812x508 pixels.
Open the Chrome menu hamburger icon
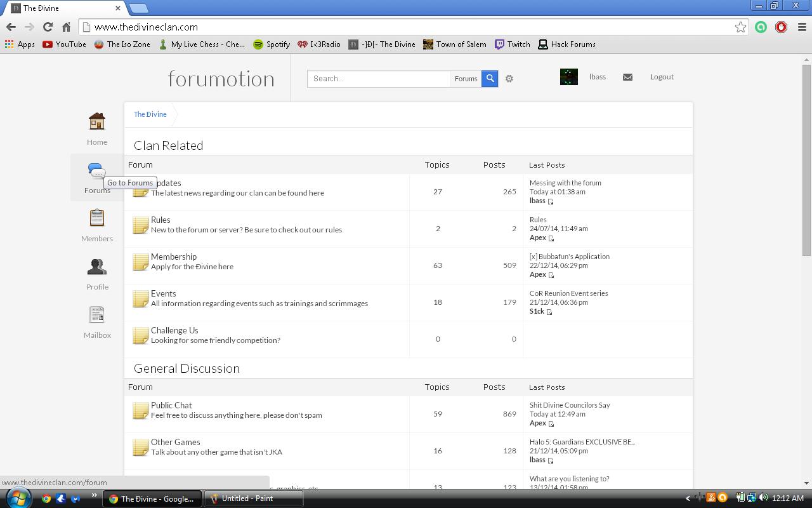click(x=802, y=27)
